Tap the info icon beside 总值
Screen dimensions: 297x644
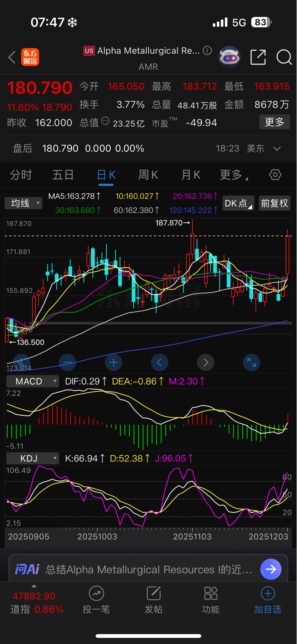click(x=105, y=121)
